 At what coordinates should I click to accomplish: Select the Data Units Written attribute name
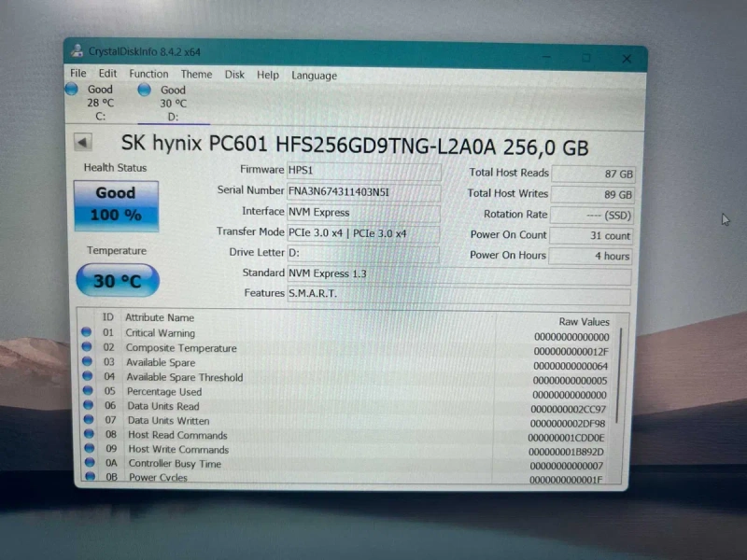pyautogui.click(x=169, y=421)
